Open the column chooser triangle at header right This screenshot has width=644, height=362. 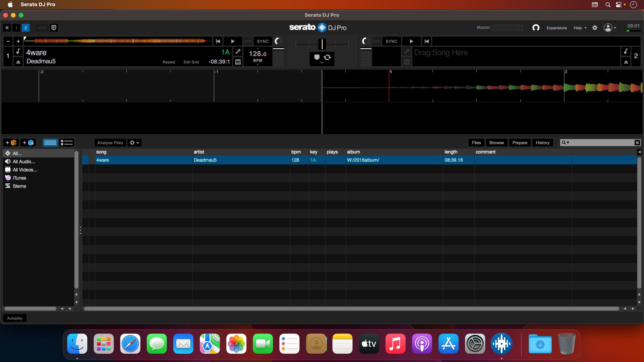[x=639, y=152]
